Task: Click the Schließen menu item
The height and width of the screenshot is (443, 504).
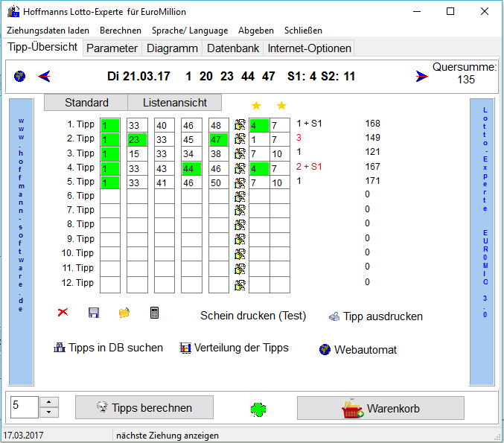Action: pos(303,31)
